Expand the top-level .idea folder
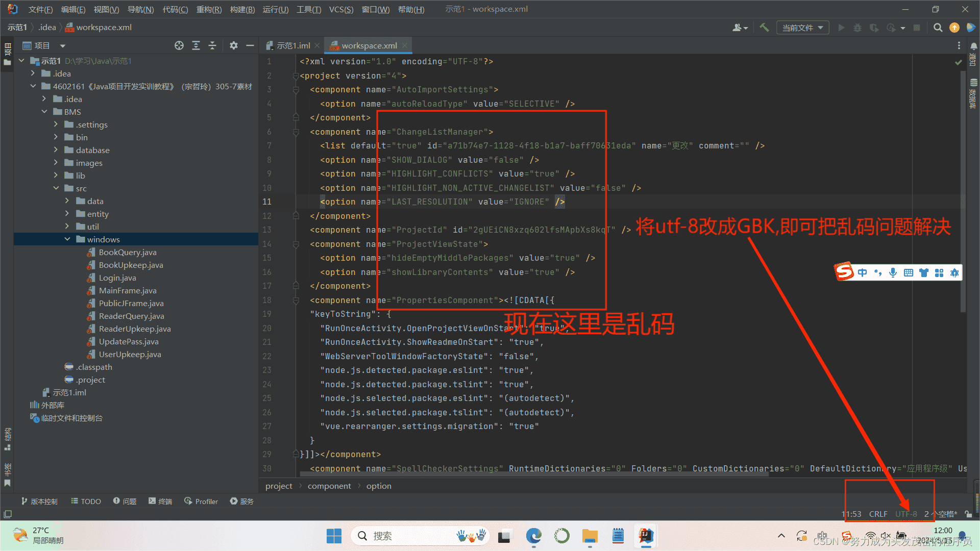The image size is (980, 551). coord(33,73)
